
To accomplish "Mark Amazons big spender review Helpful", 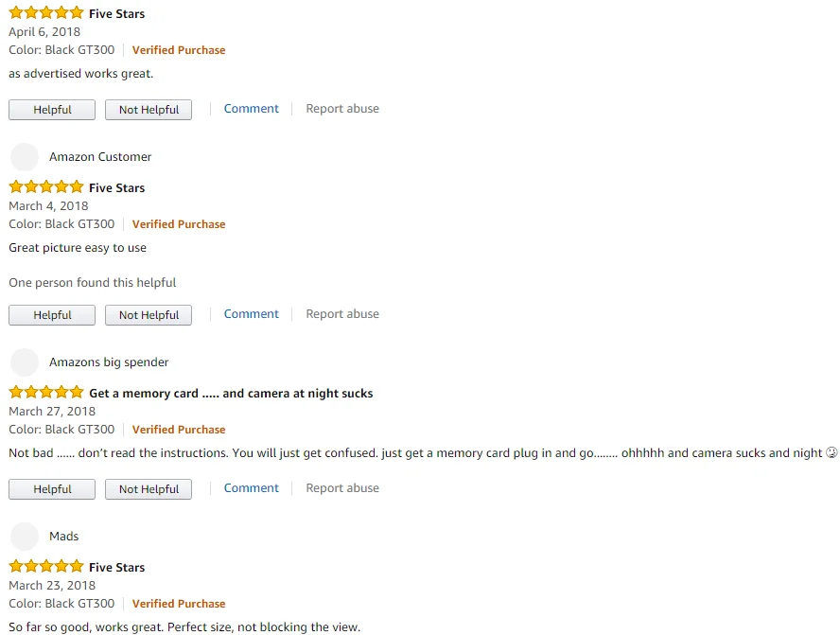I will [x=52, y=489].
